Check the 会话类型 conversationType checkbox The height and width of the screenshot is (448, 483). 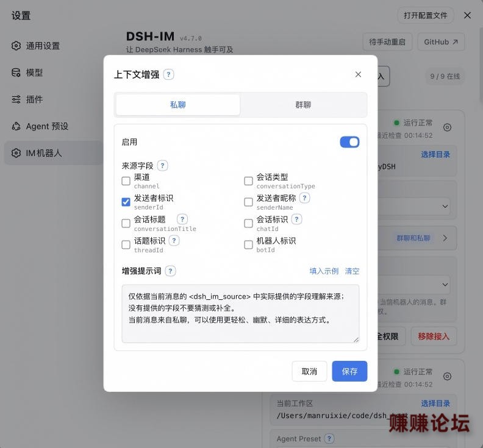[248, 181]
